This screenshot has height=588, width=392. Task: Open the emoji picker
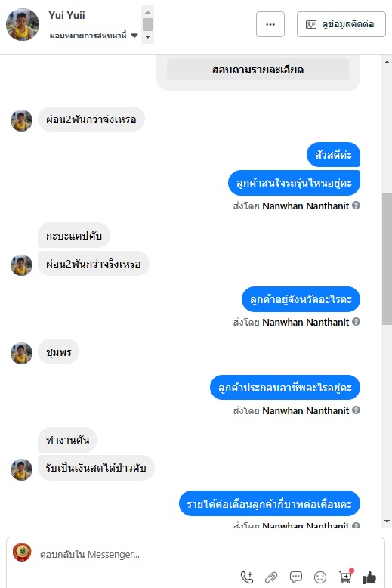pyautogui.click(x=320, y=577)
